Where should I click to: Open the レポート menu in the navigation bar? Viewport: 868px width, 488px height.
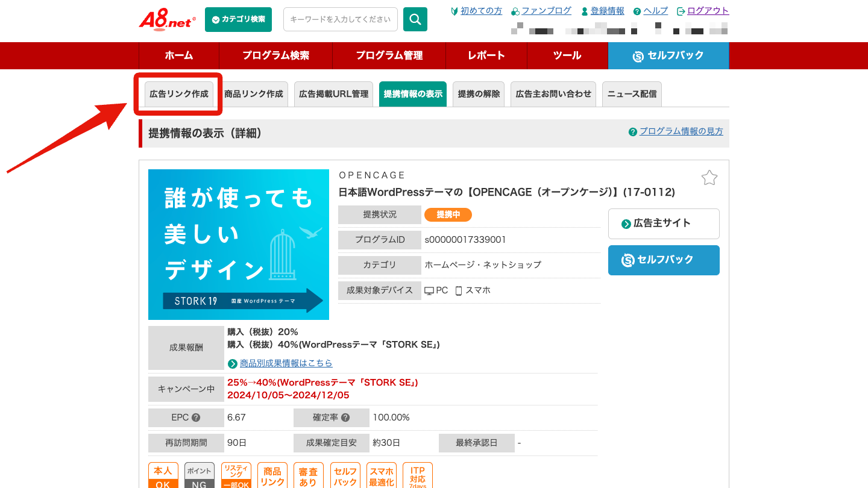[x=486, y=55]
